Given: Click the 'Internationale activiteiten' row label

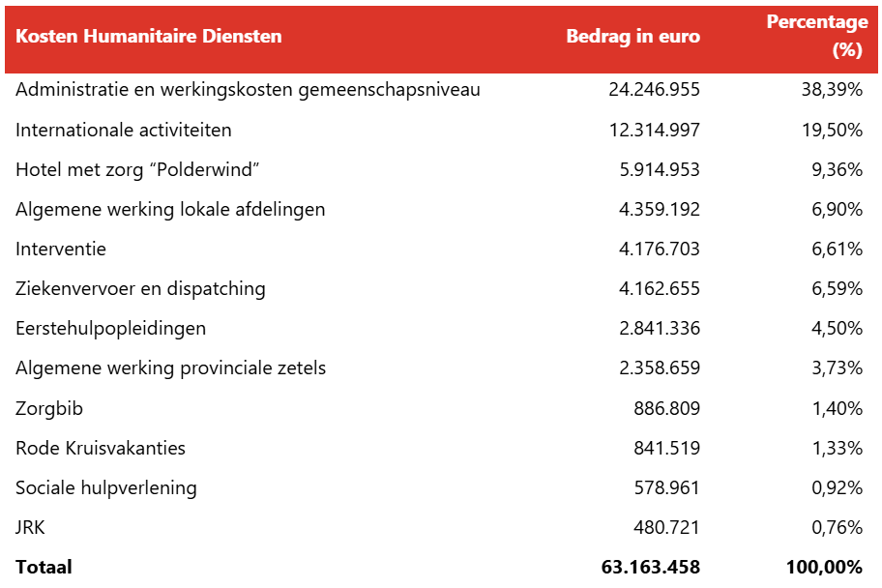Looking at the screenshot, I should click(124, 130).
